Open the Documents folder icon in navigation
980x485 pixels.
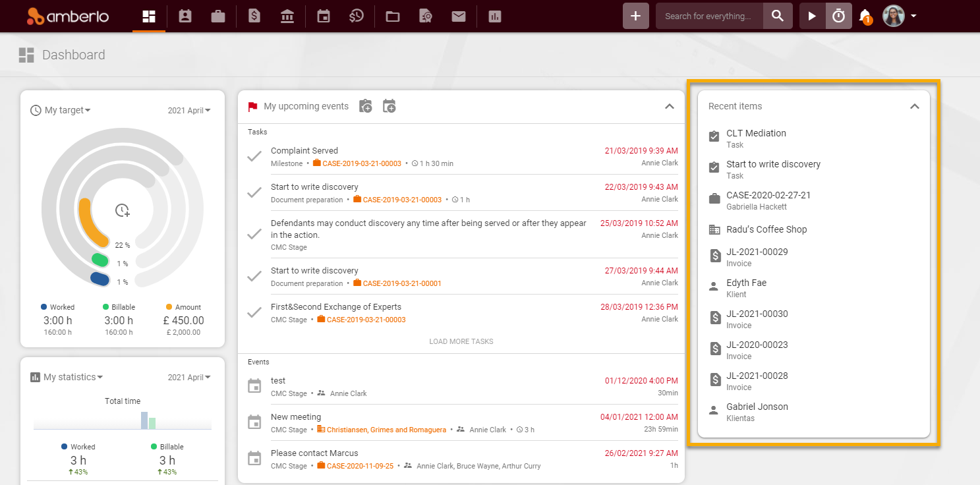[393, 16]
